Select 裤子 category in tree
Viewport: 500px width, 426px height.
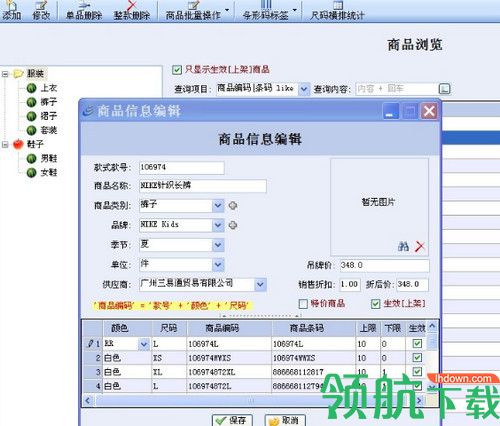tap(48, 102)
